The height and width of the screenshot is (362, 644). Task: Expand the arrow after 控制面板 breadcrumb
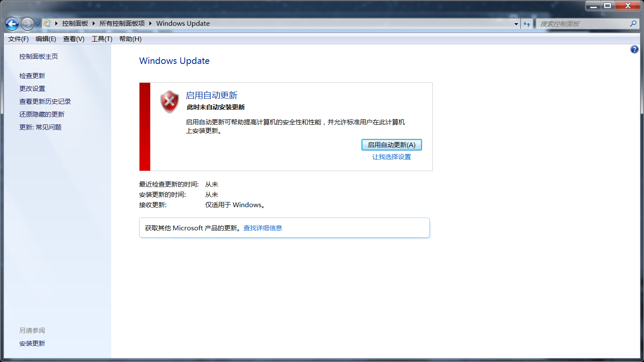pos(94,24)
